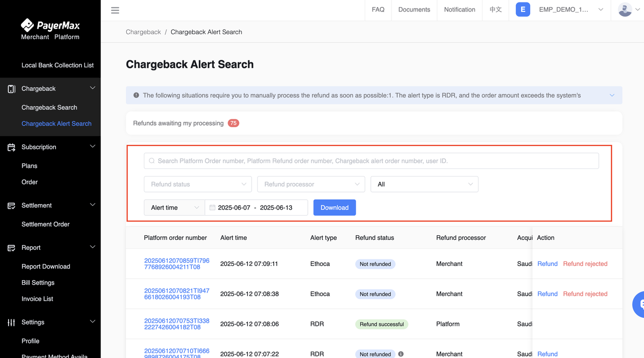Click the hamburger menu icon to collapse sidebar
Viewport: 644px width, 358px height.
[115, 10]
